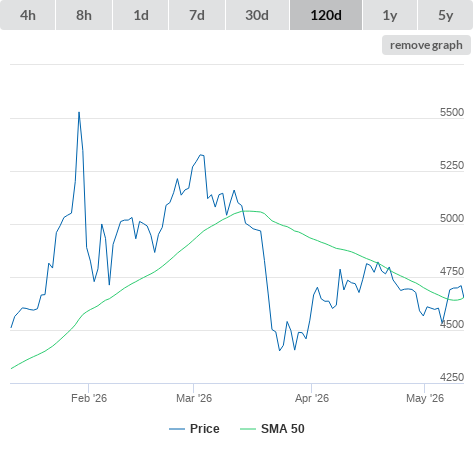Select the 8h time range tab
This screenshot has height=455, width=474.
[84, 15]
